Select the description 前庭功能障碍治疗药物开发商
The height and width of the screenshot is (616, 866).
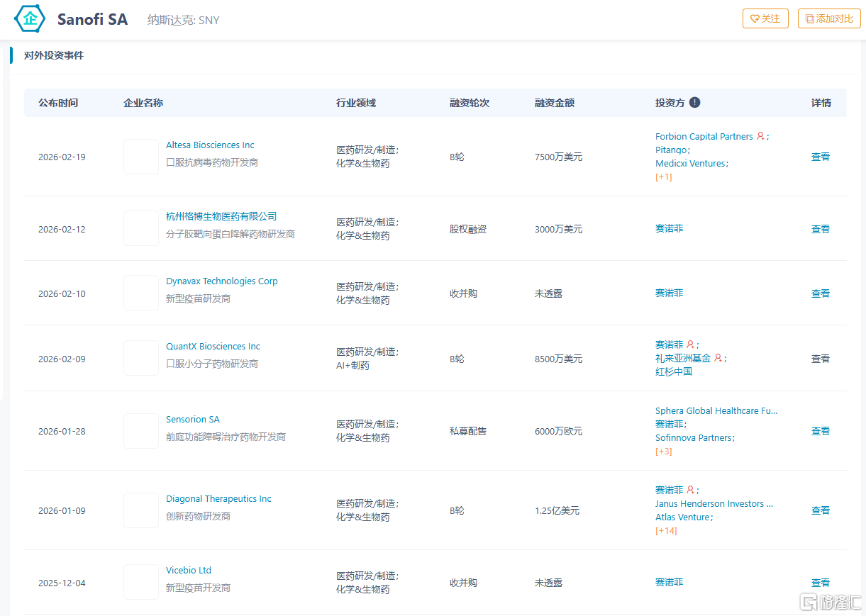point(226,437)
